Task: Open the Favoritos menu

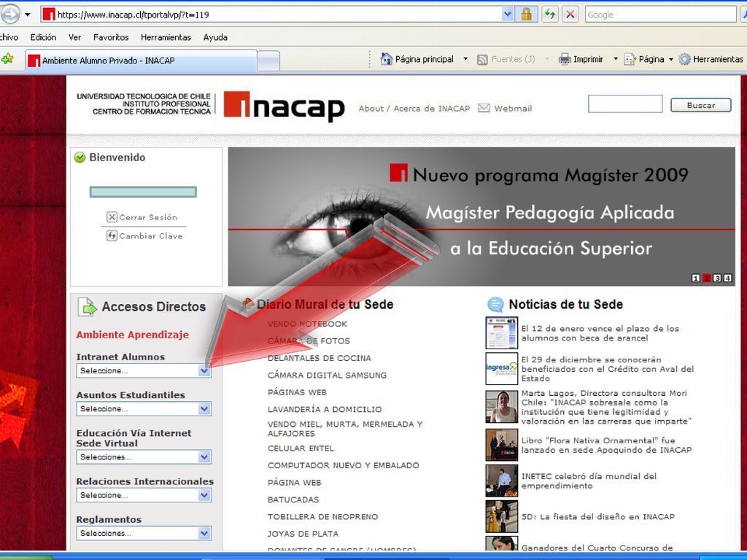Action: 111,37
